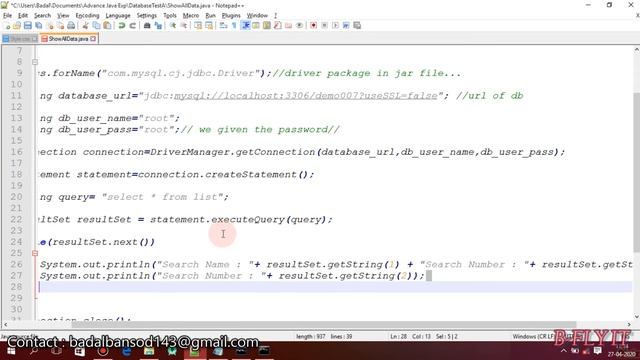Screen dimensions: 640x360
Task: Click the 'length : 937' status bar entry
Action: pos(311,337)
